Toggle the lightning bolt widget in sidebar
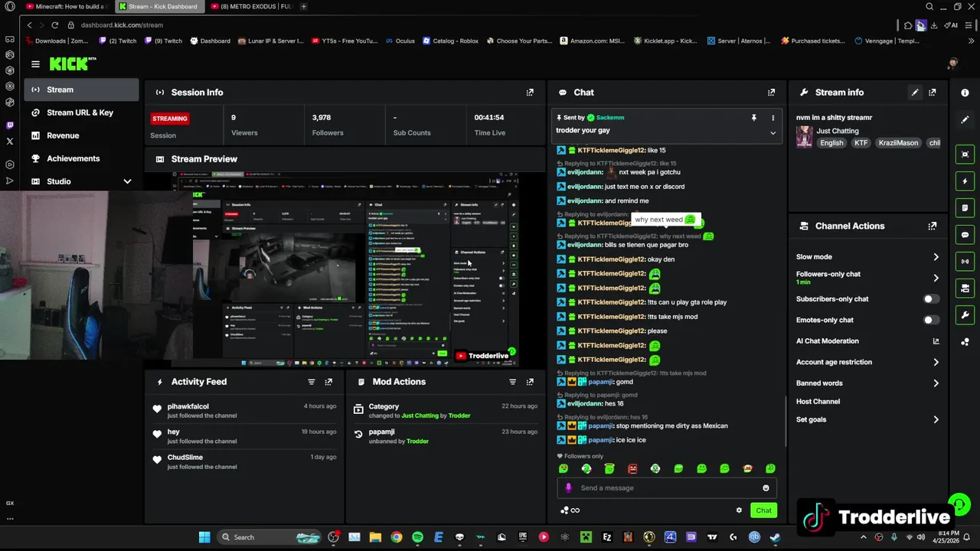The width and height of the screenshot is (980, 551). (965, 181)
